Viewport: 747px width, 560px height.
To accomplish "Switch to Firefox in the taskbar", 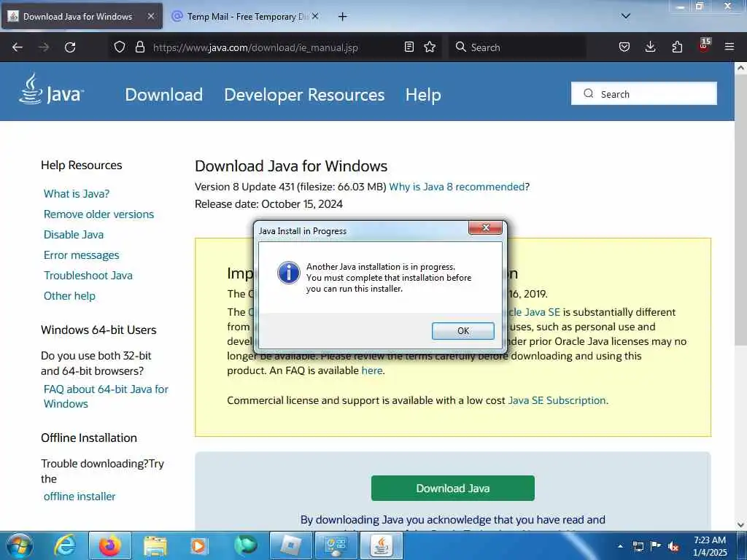I will point(109,545).
